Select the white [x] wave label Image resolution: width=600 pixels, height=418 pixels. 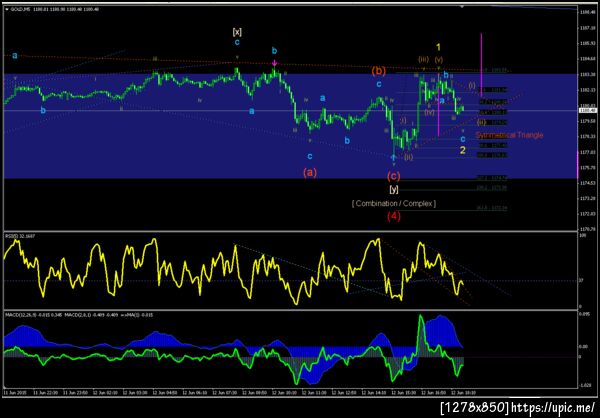(x=237, y=32)
